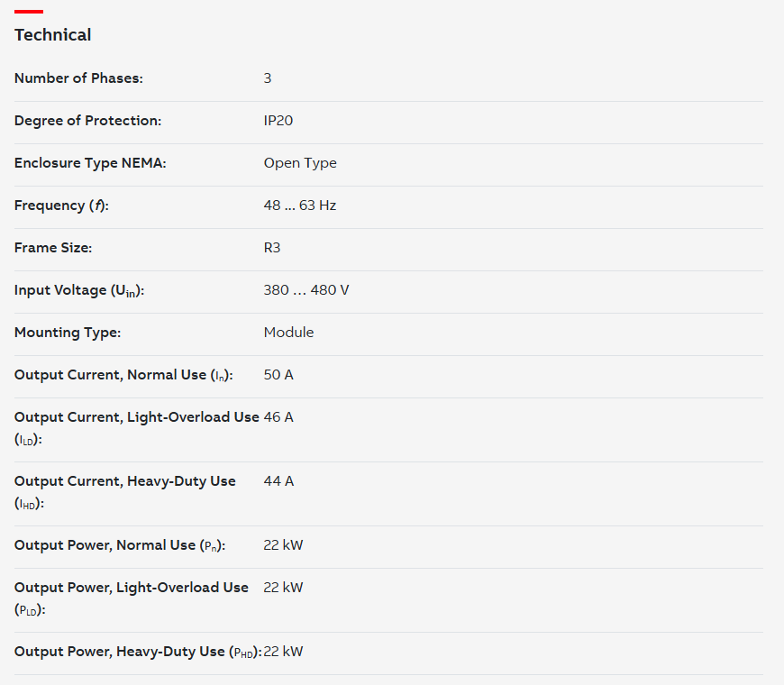Select the Degree of Protection label

click(x=88, y=121)
